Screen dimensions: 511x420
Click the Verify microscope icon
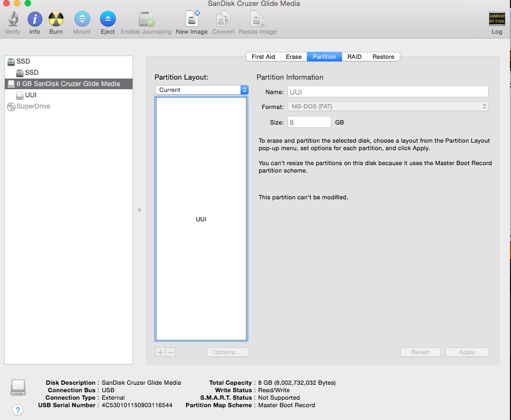tap(13, 19)
